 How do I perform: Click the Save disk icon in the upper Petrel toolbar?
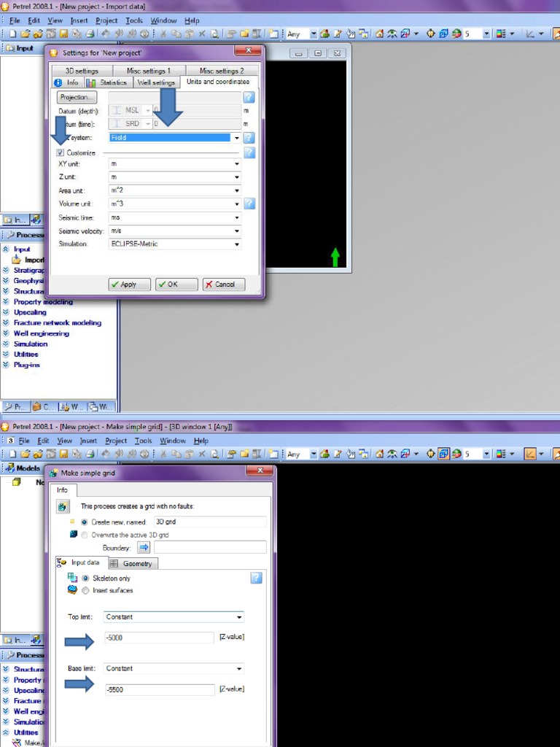tap(63, 34)
